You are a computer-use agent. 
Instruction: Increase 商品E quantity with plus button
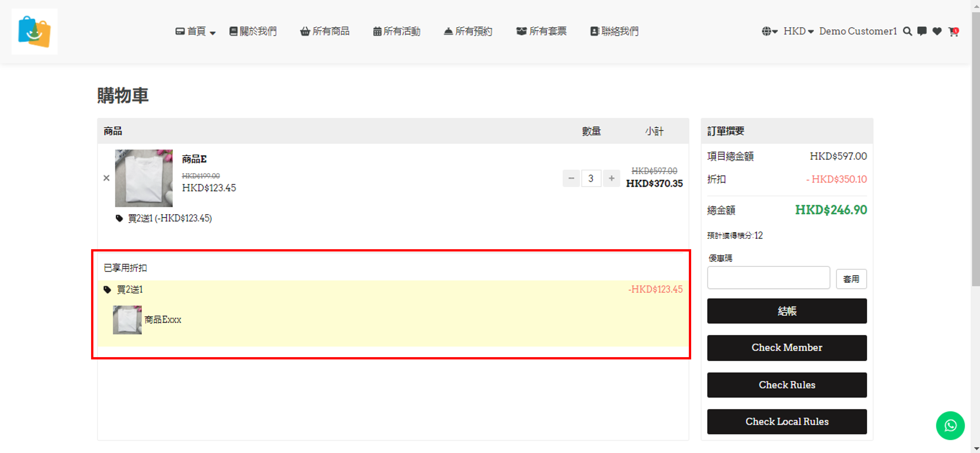coord(611,178)
